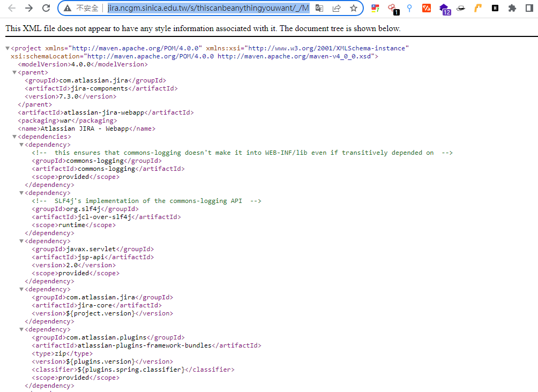Click the name Atlassian JIRA - Webapp line
This screenshot has width=538, height=392.
[x=86, y=129]
